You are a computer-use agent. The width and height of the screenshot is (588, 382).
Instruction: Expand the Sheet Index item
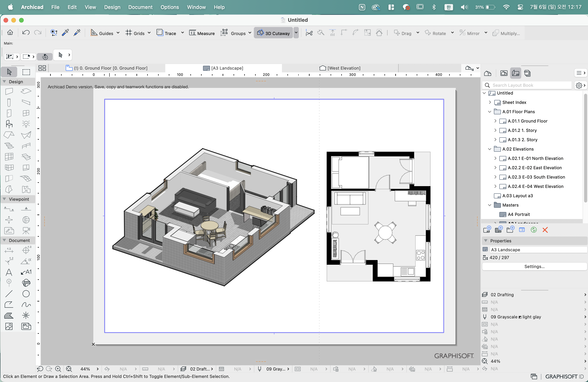[490, 102]
